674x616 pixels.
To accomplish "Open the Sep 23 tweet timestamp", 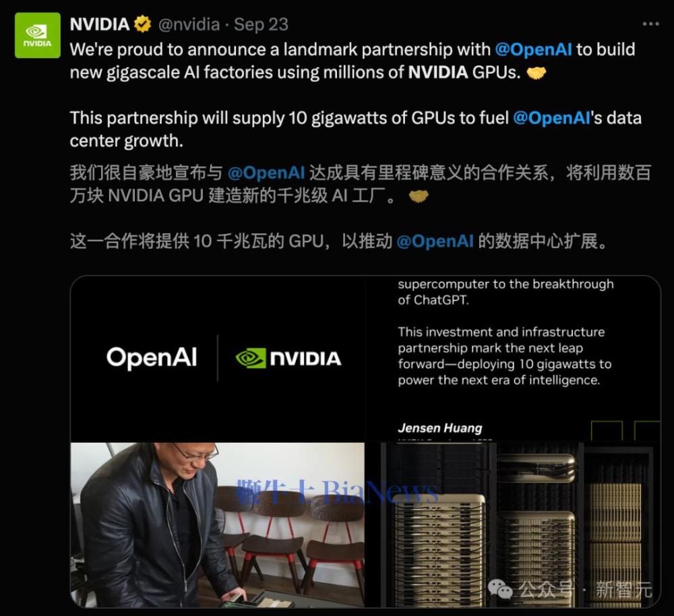I will point(261,24).
